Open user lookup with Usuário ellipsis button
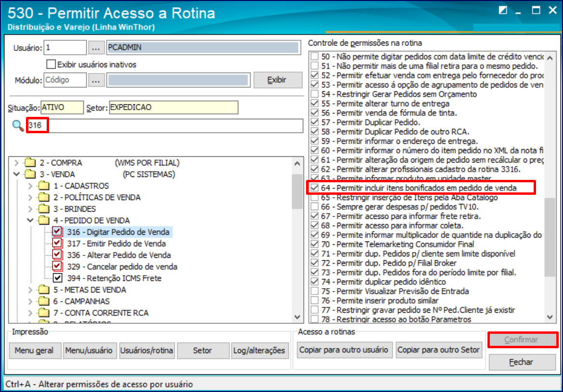The image size is (563, 392). click(x=96, y=48)
